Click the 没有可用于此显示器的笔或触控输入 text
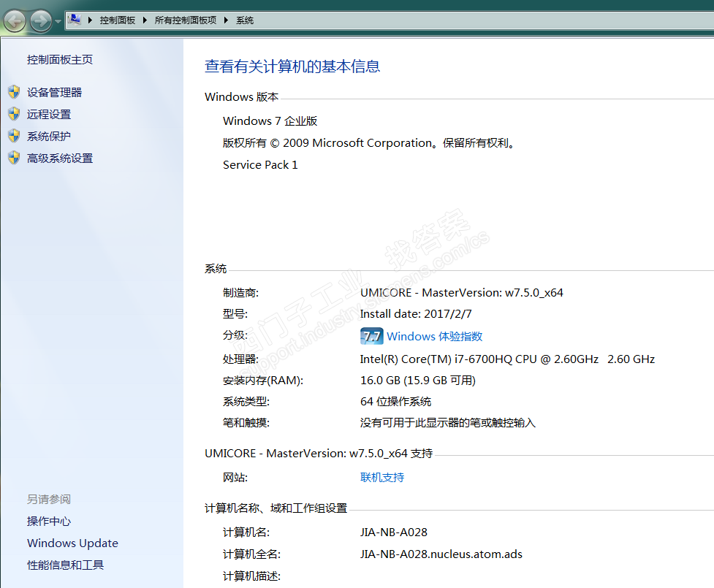The width and height of the screenshot is (714, 588). (x=447, y=423)
